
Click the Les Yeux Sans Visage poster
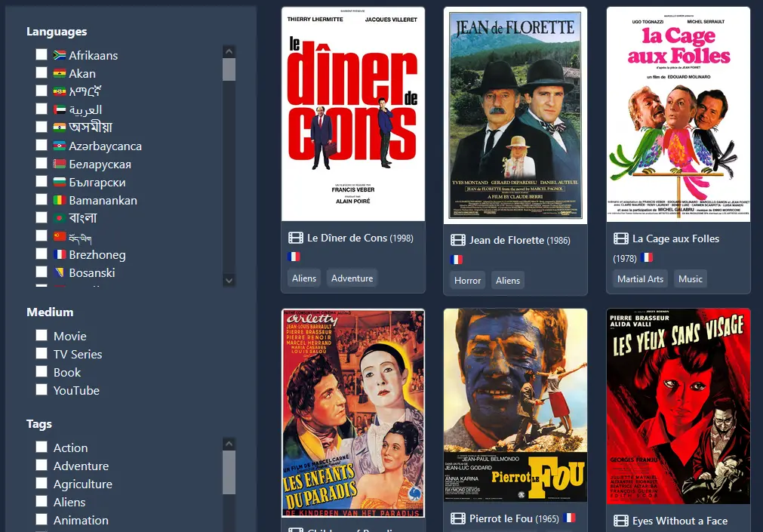click(x=678, y=407)
